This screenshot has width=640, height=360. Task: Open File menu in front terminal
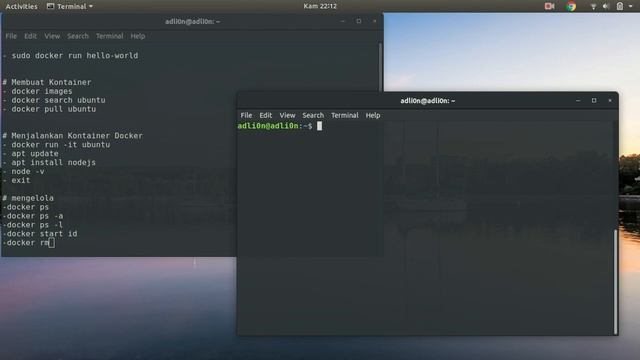tap(246, 116)
